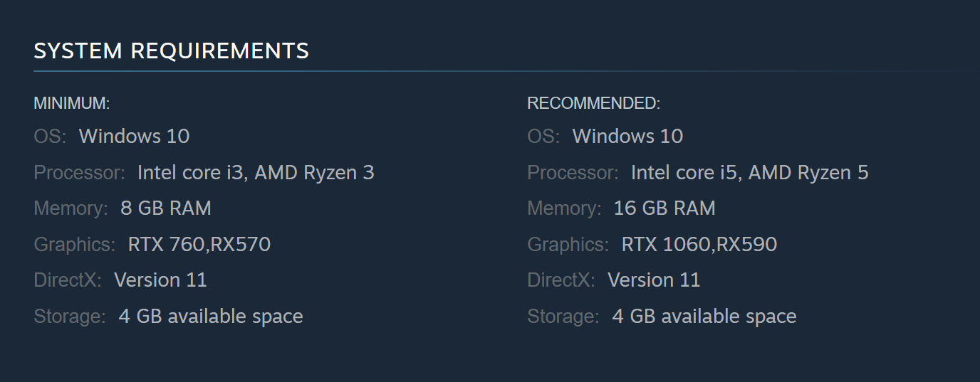Select the RECOMMENDED label
The height and width of the screenshot is (382, 980).
(593, 104)
